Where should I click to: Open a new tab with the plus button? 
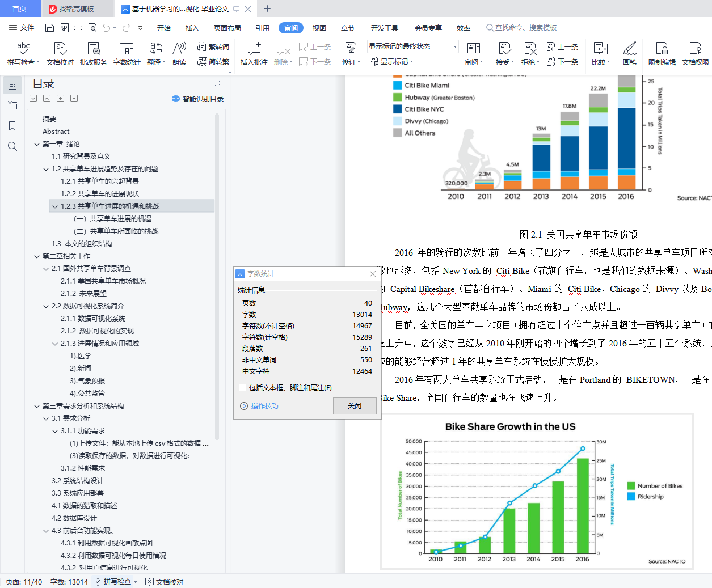pyautogui.click(x=267, y=9)
